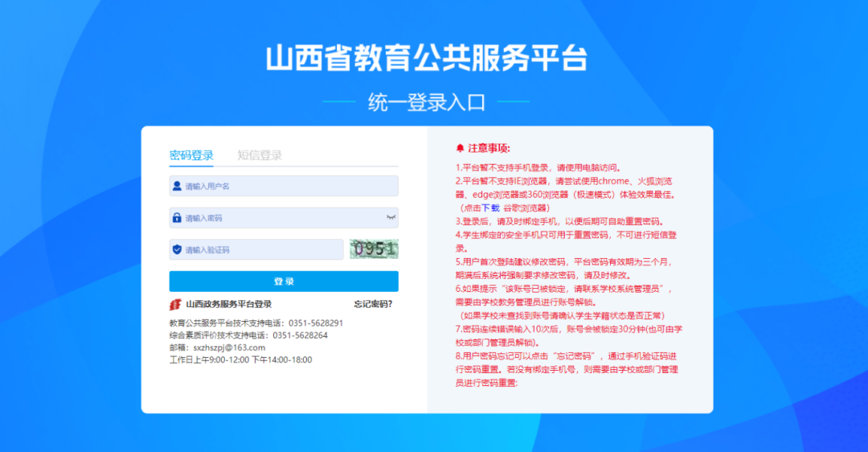The height and width of the screenshot is (452, 868).
Task: Click notice 7 about 锁定30分钟
Action: click(x=569, y=335)
